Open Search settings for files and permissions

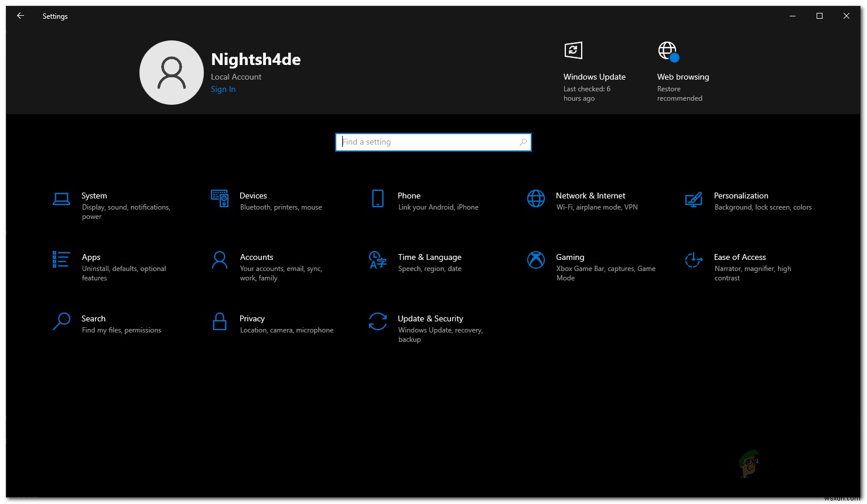(x=94, y=324)
